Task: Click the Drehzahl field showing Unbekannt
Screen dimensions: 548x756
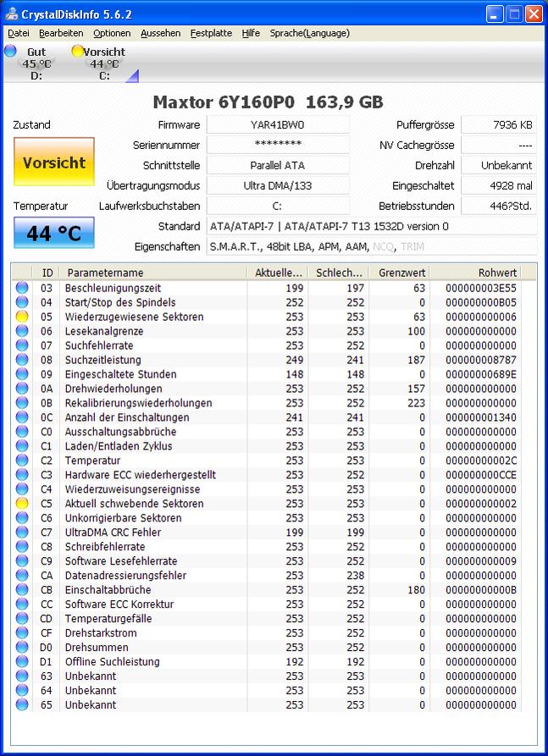Action: (499, 165)
